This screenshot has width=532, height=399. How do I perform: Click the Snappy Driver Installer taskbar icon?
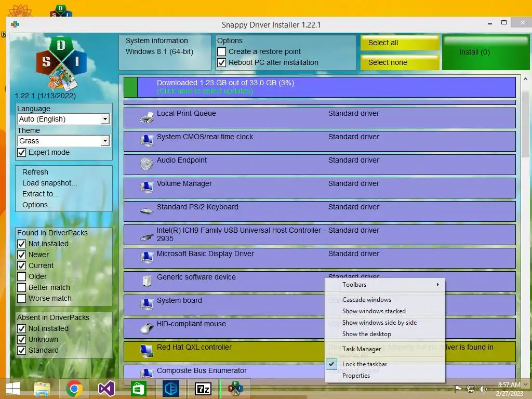(235, 389)
